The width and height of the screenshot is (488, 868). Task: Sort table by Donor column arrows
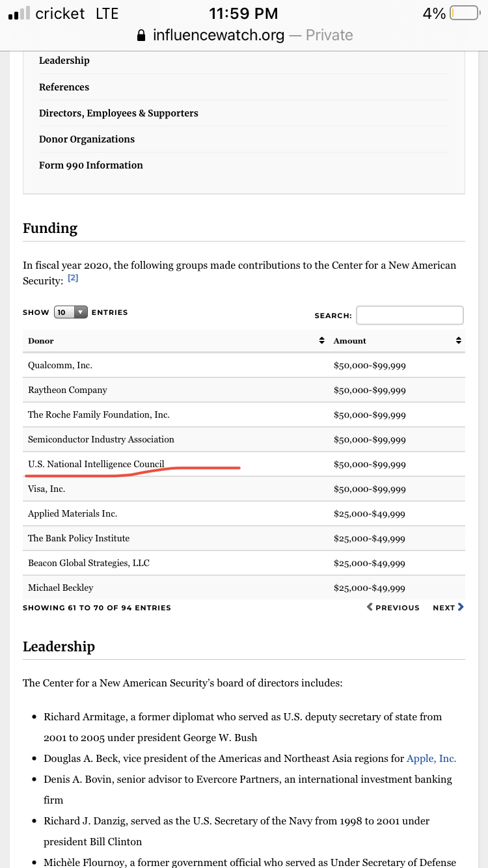321,340
